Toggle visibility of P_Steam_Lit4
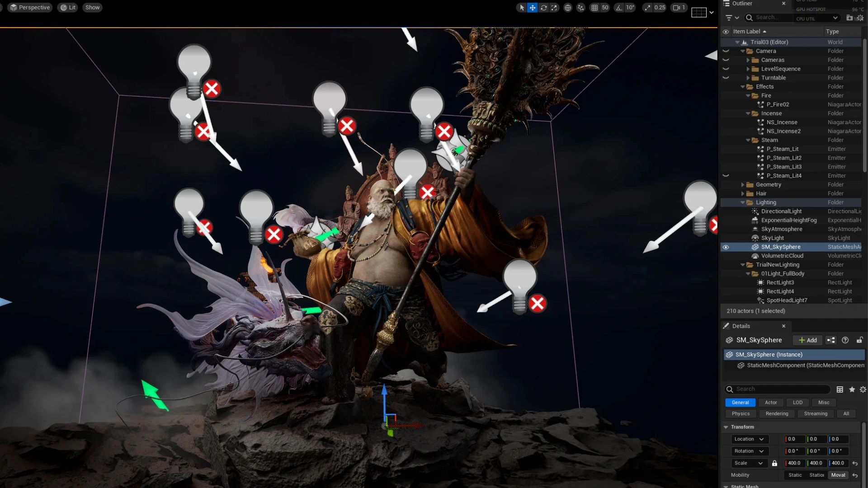Screen dimensions: 868x488 tap(726, 176)
